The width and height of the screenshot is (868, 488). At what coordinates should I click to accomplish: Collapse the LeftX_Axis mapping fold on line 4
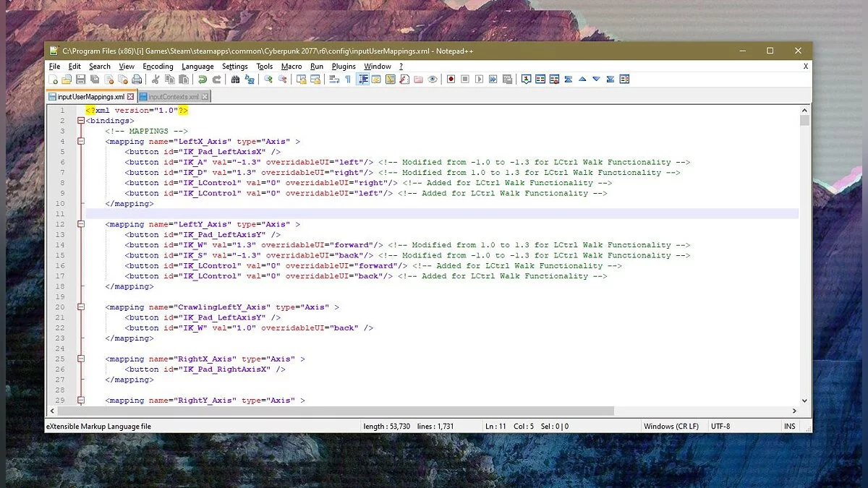pyautogui.click(x=80, y=142)
